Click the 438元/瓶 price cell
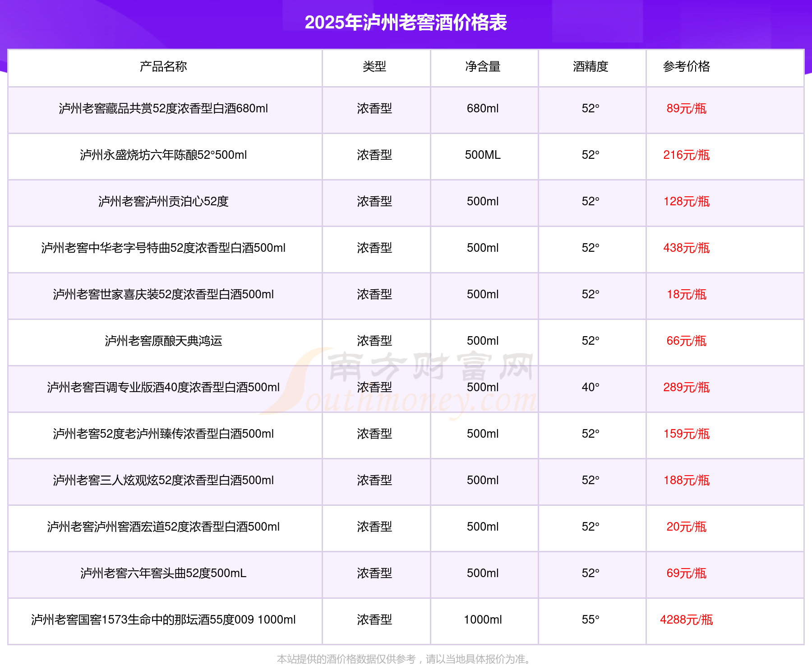 pos(686,248)
